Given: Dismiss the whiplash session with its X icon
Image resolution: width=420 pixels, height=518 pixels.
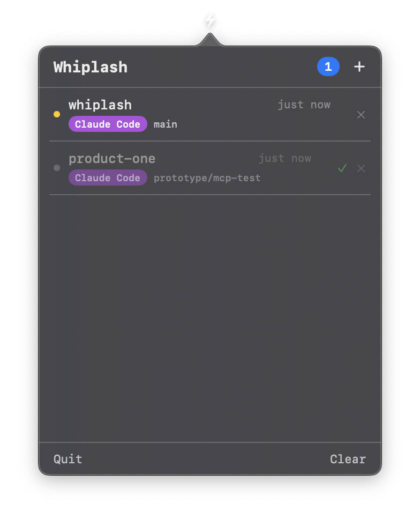Looking at the screenshot, I should (x=361, y=114).
